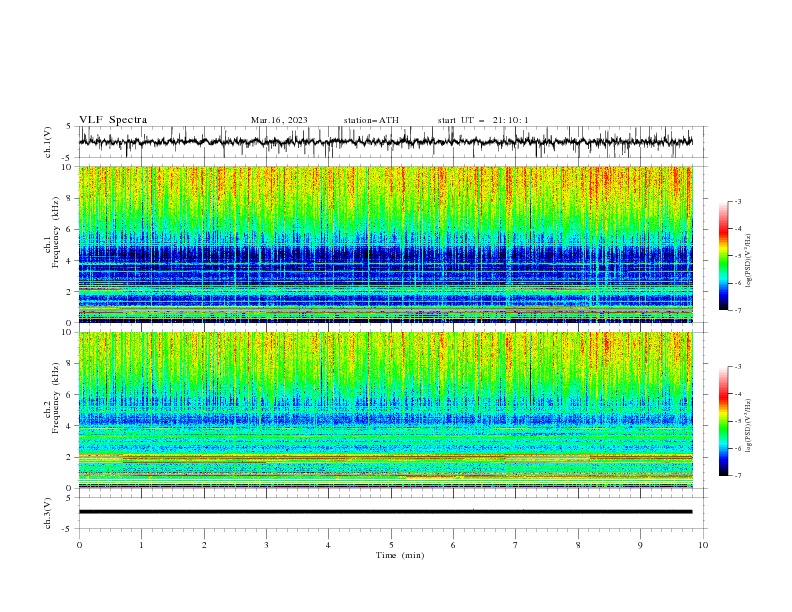Click the "5" volt tick on ch.3(V) axis
Image resolution: width=792 pixels, height=612 pixels.
[x=69, y=497]
